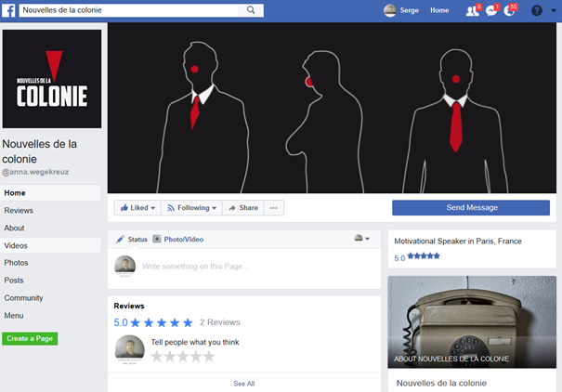Click the 2 Reviews count text
The height and width of the screenshot is (392, 562).
(220, 322)
